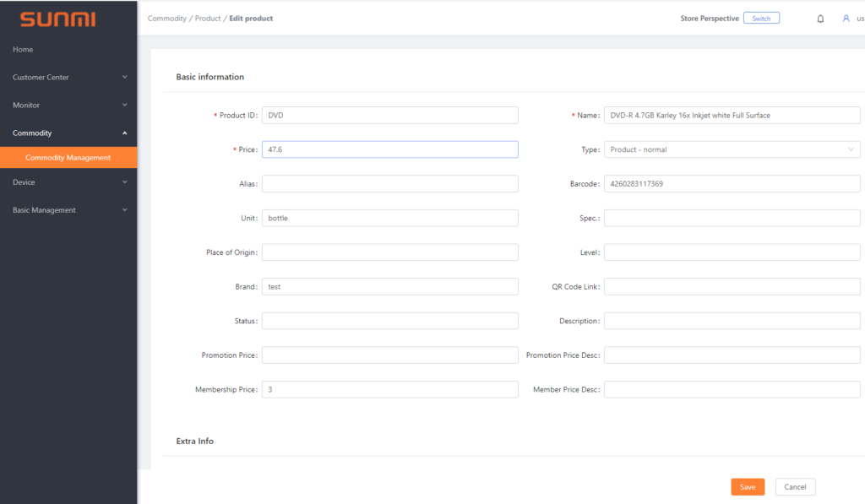Click the Barcode input field
Viewport: 865px width, 504px height.
pyautogui.click(x=732, y=184)
